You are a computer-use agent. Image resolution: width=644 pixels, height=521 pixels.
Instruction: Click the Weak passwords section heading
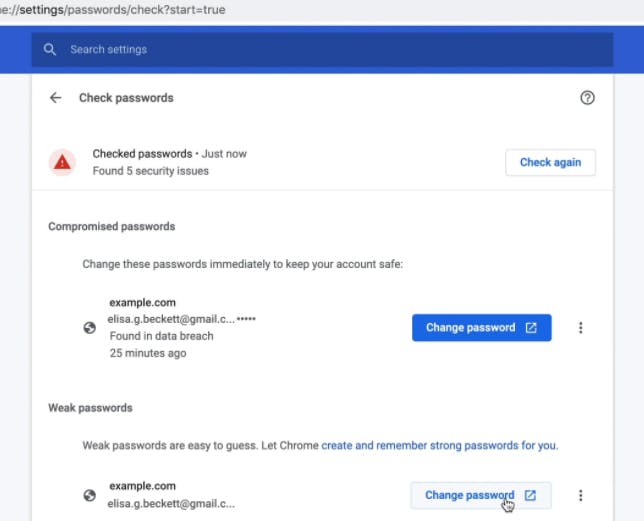click(90, 408)
